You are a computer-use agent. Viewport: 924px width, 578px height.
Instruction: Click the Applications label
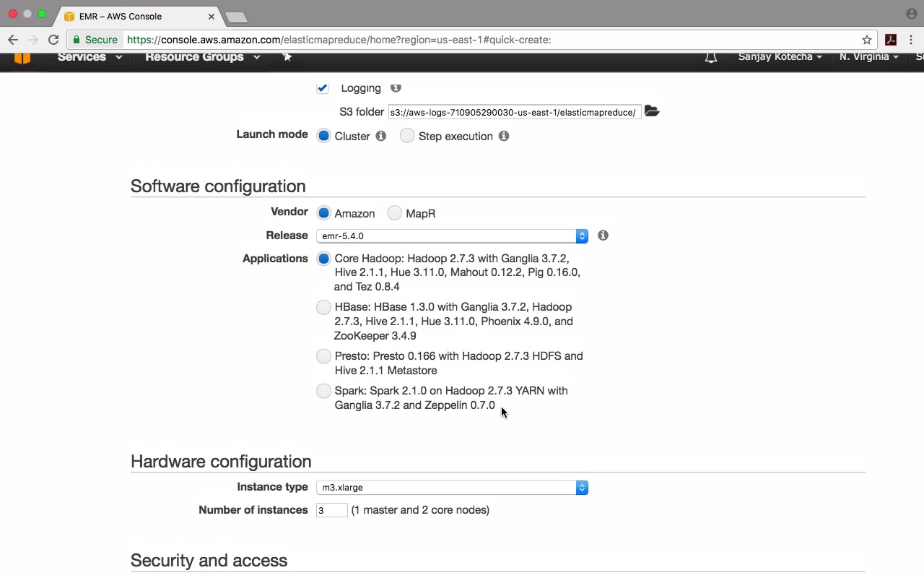pyautogui.click(x=275, y=259)
